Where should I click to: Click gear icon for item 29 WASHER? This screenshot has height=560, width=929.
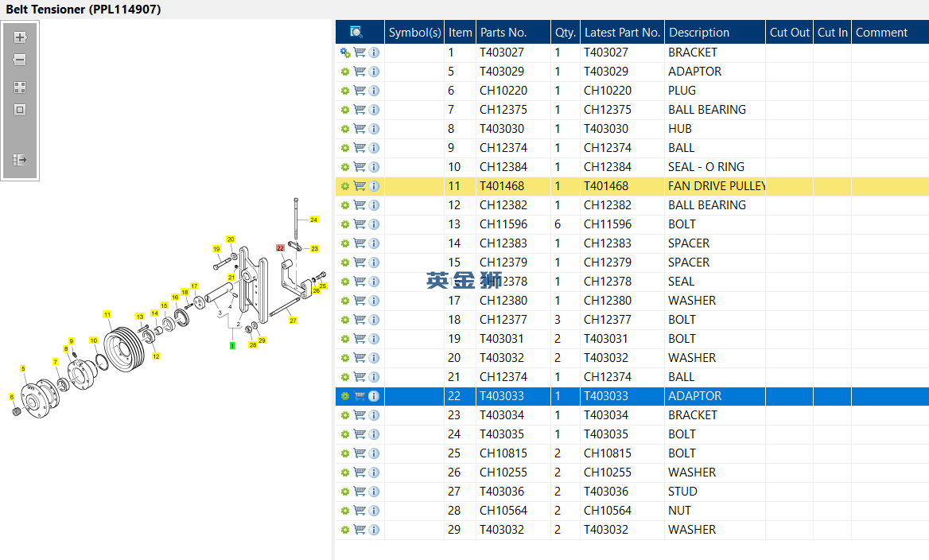(x=345, y=530)
